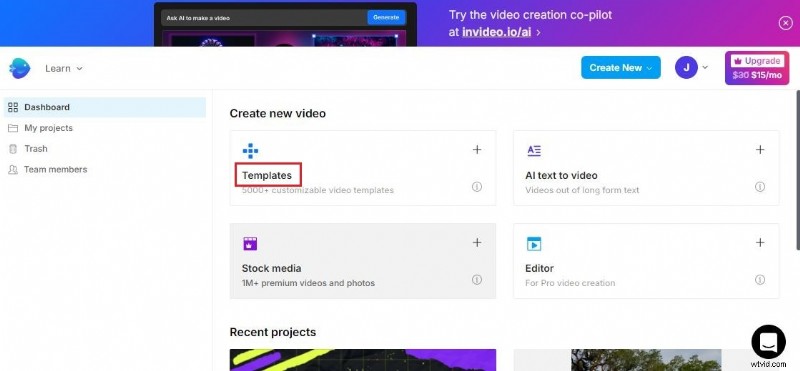Click the plus icon on Templates card
This screenshot has height=371, width=800.
(x=477, y=150)
